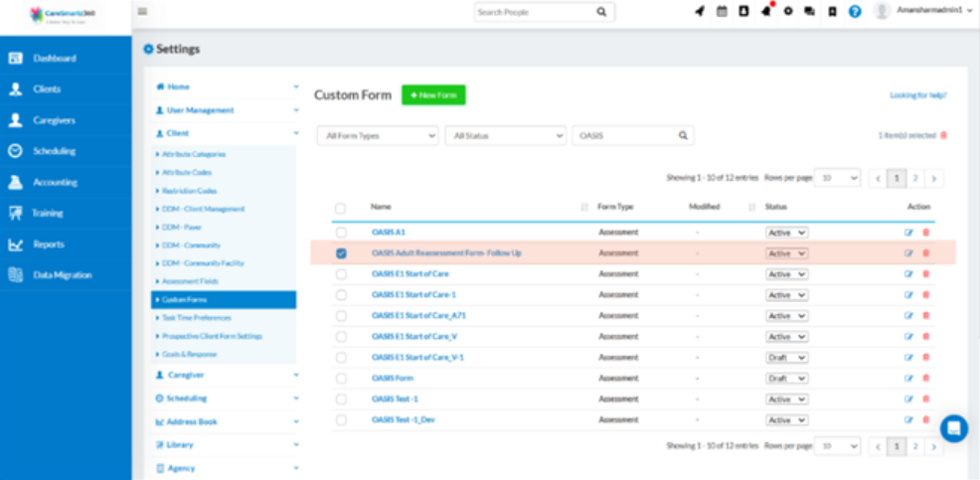Delete selected items using the red trash icon
Screen dimensions: 980x480
coord(944,135)
